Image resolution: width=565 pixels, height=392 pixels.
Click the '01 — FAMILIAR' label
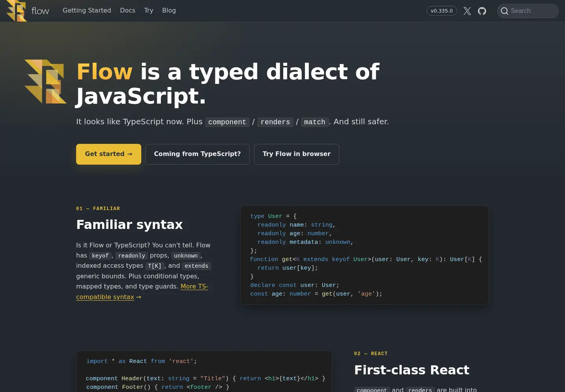[98, 209]
